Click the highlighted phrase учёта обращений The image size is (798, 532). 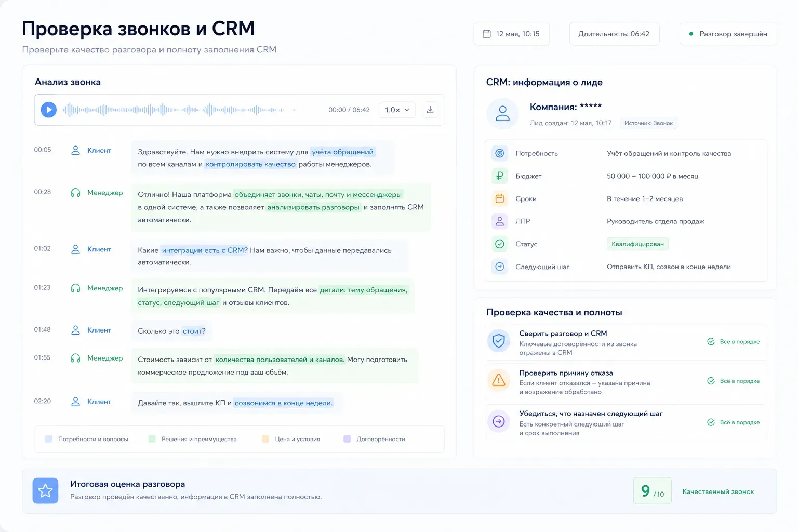pyautogui.click(x=343, y=152)
